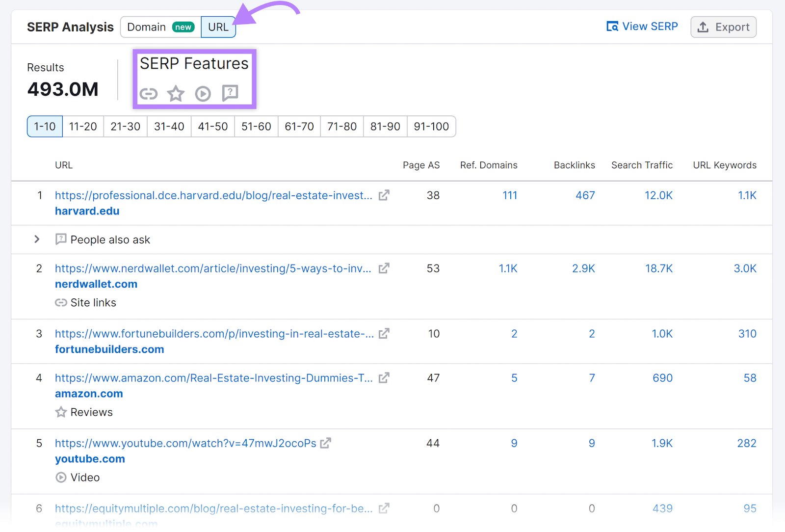Select results page 21-30
This screenshot has width=785, height=532.
(x=125, y=127)
